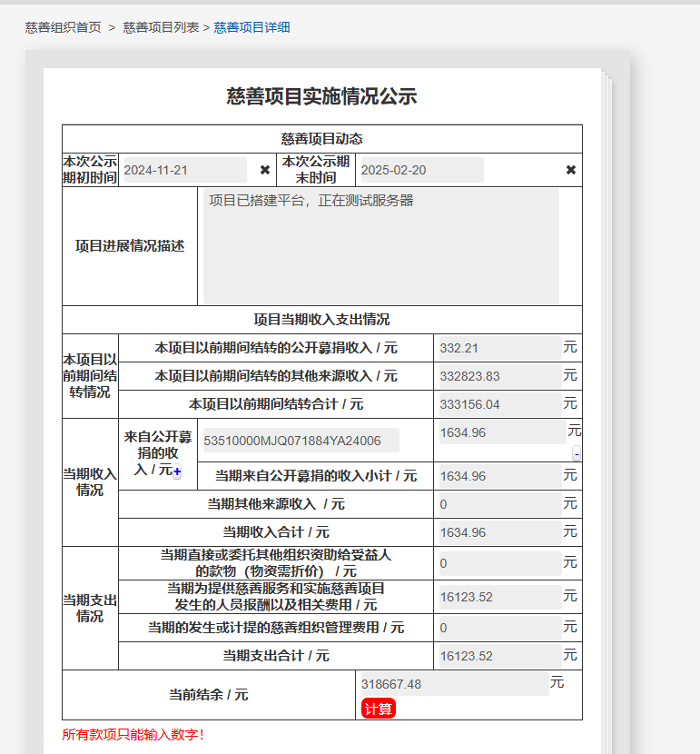Click the start date field showing 2024-11-21
This screenshot has width=700, height=754.
coord(184,170)
